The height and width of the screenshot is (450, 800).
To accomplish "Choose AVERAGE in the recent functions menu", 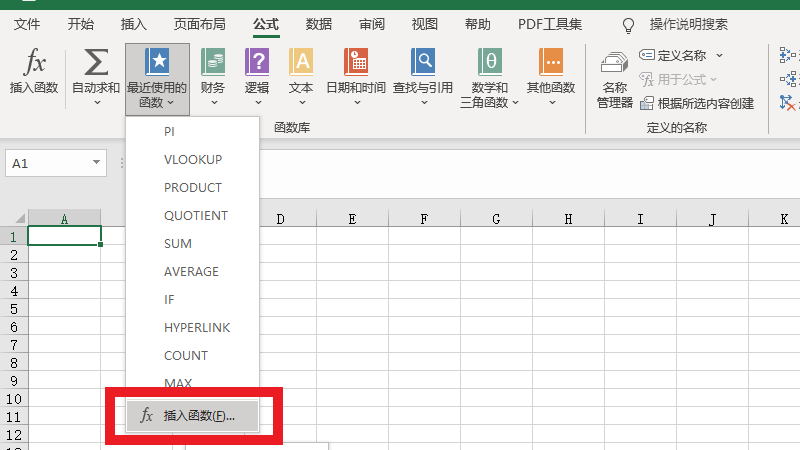I will 191,272.
